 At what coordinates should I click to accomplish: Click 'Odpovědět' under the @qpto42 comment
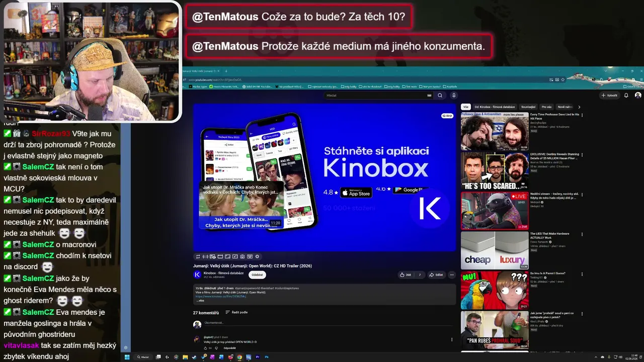click(x=229, y=348)
